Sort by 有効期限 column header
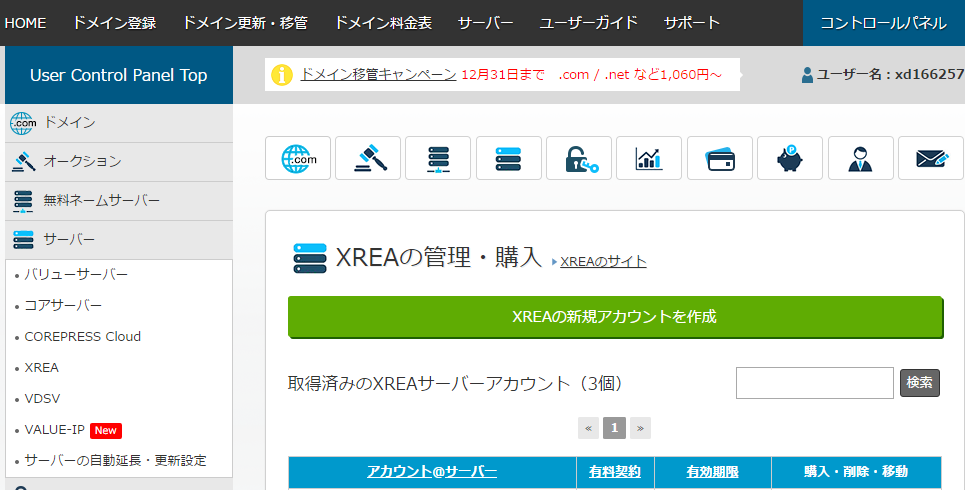965x490 pixels. [x=713, y=472]
